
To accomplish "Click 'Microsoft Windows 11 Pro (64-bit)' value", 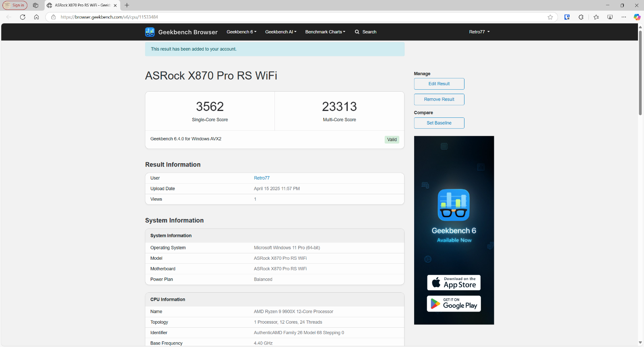I will [x=287, y=248].
